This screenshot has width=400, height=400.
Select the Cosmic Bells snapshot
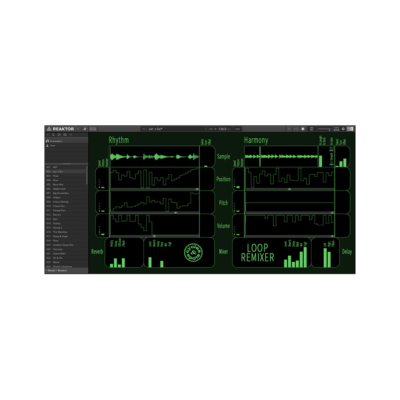tap(66, 254)
